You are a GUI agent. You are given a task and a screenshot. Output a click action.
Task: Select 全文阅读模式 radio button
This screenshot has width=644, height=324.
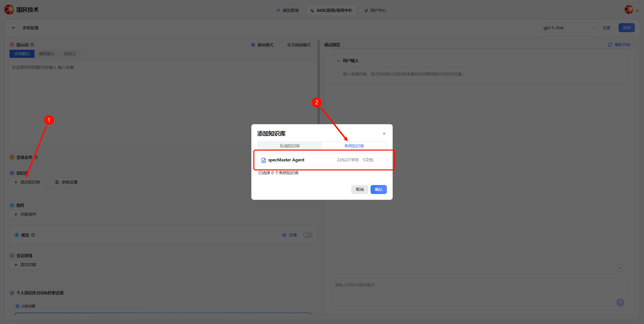(283, 45)
